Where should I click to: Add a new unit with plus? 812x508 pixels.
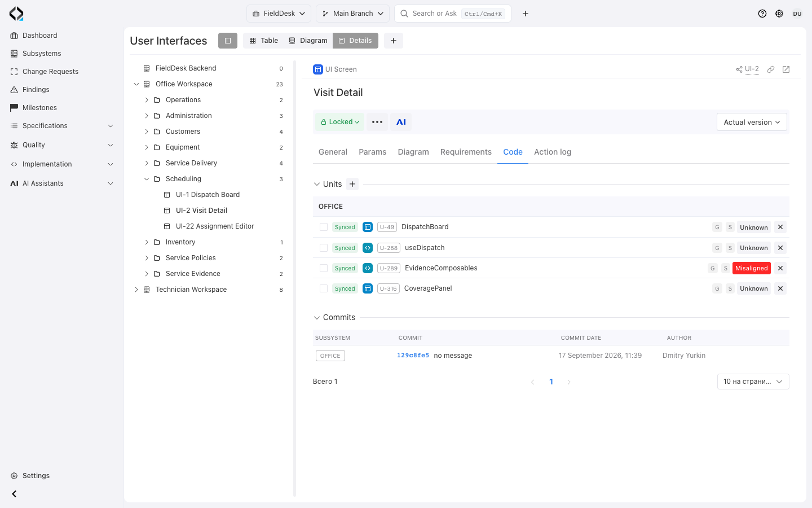tap(352, 184)
